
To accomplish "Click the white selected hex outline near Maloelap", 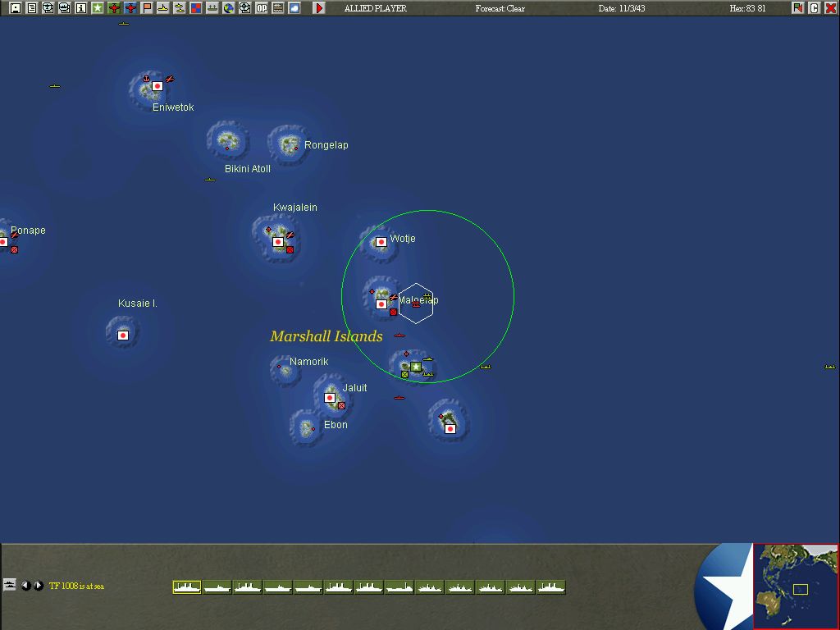I will (416, 304).
